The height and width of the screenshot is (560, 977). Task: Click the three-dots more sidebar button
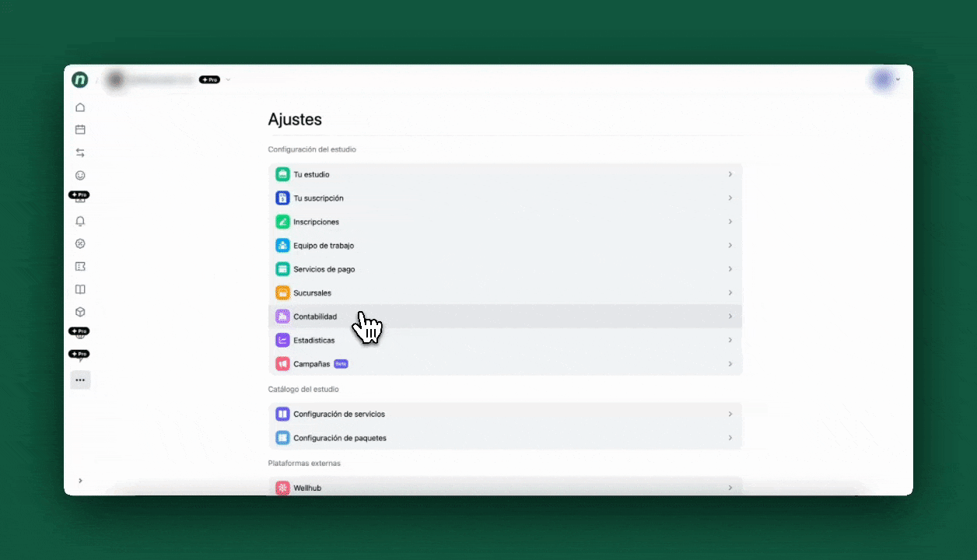(x=80, y=380)
